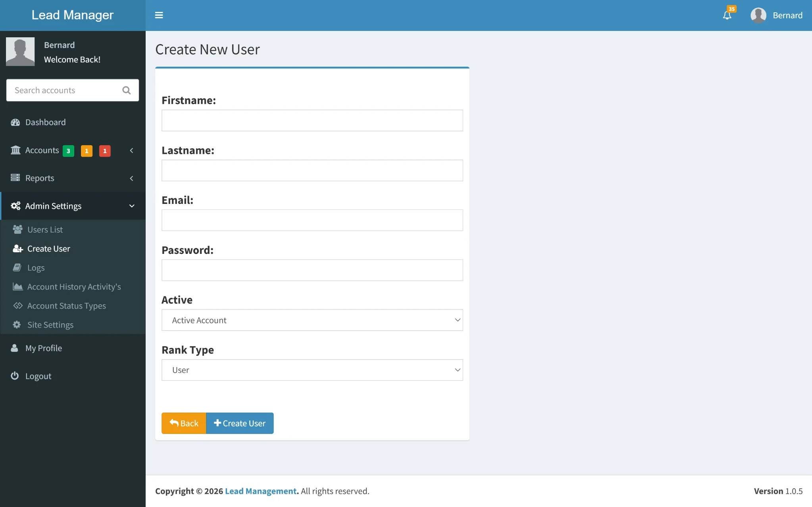
Task: Open the Rank Type User dropdown
Action: [x=312, y=370]
